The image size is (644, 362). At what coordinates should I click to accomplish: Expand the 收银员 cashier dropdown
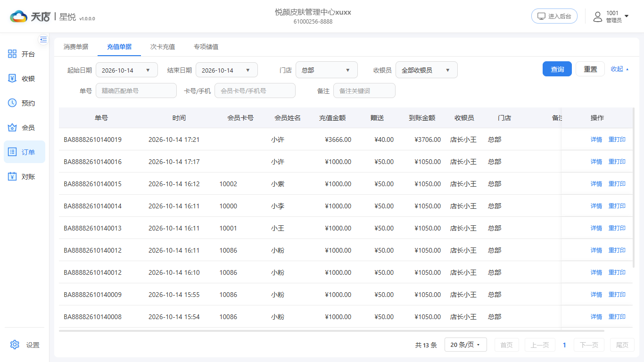click(427, 70)
